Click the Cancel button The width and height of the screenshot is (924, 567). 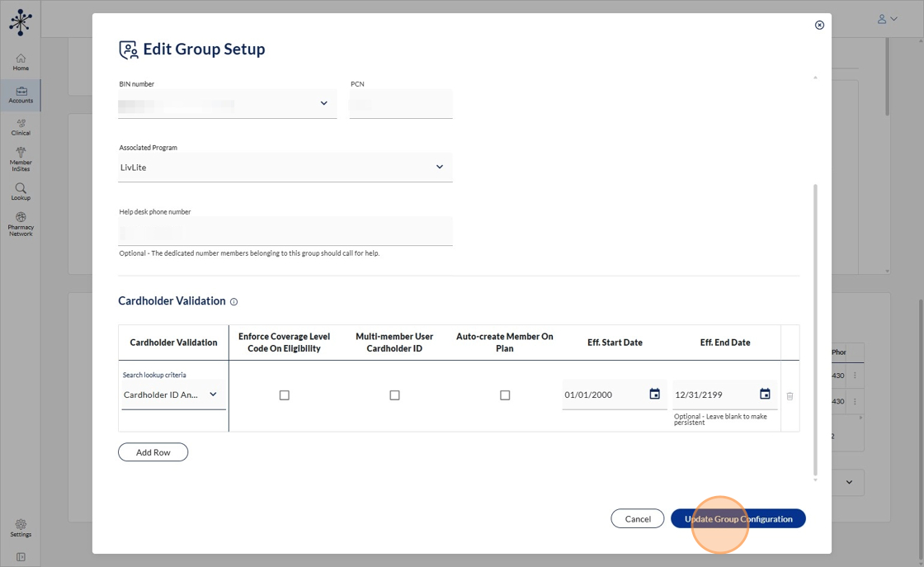(637, 519)
